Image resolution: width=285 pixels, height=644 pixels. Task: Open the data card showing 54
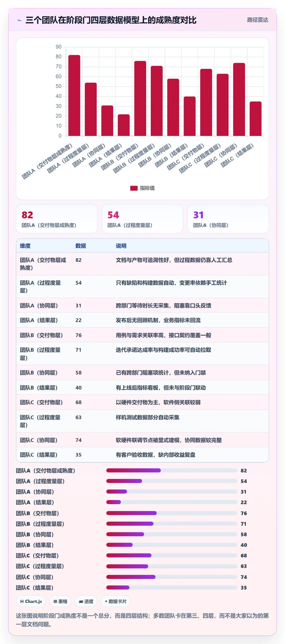pyautogui.click(x=142, y=219)
